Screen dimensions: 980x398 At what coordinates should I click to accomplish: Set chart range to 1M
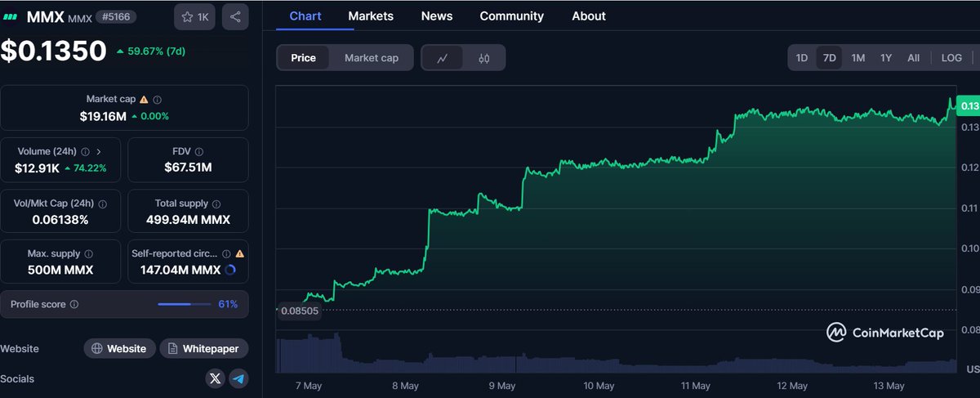(x=857, y=58)
